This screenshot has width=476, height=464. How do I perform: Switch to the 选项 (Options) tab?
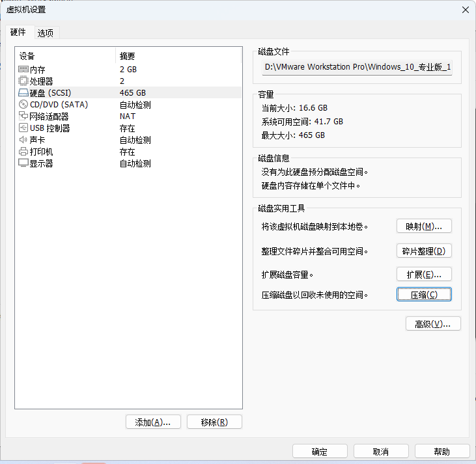(x=45, y=33)
